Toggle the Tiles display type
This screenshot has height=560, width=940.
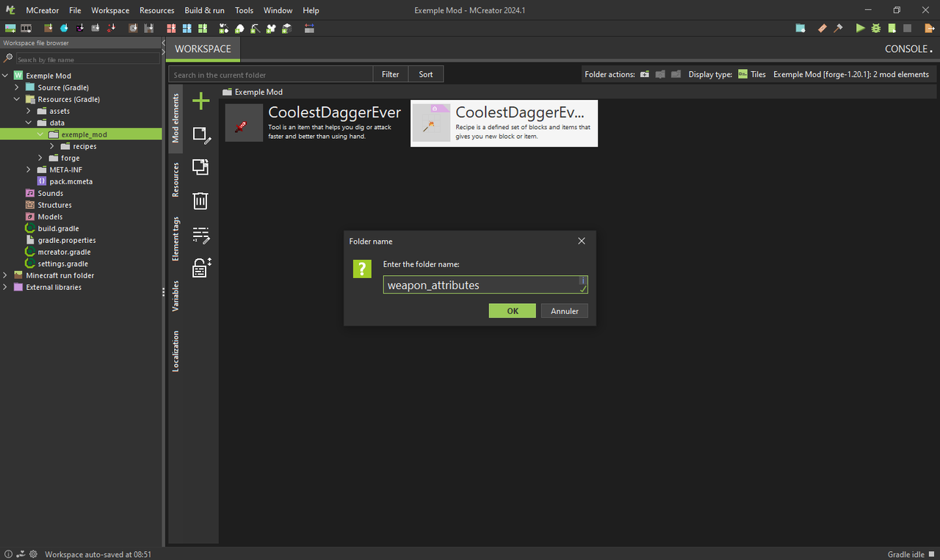(752, 74)
